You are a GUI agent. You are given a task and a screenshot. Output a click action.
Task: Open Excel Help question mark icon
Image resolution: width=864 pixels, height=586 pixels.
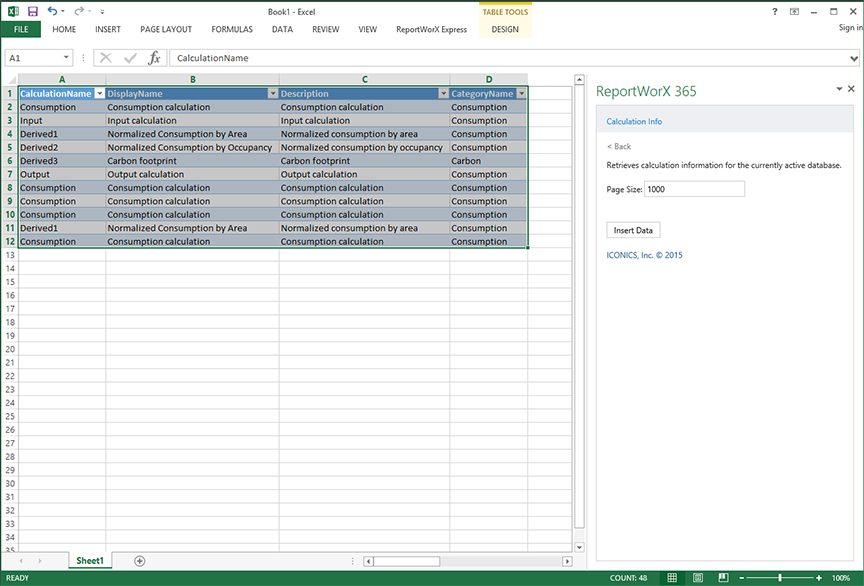775,11
